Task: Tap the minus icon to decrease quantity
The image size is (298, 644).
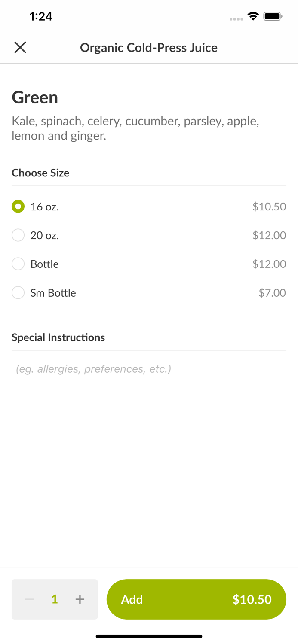Action: [29, 599]
